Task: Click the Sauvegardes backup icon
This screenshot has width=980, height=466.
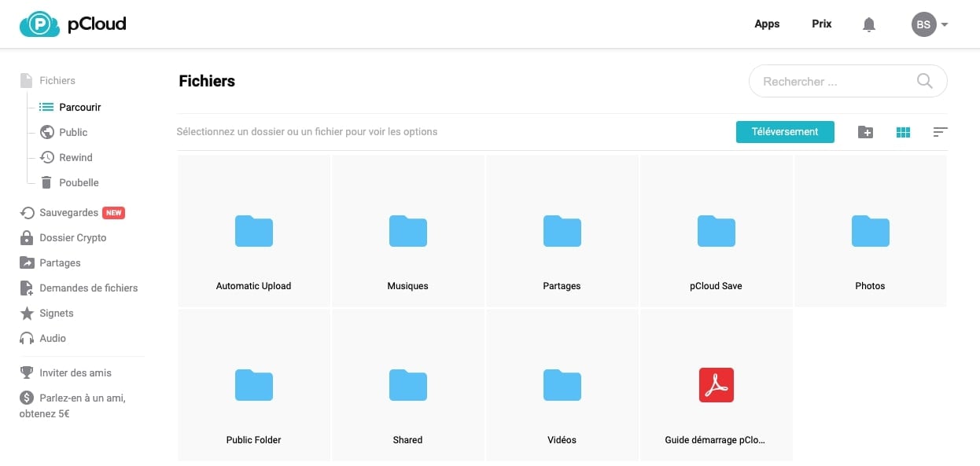Action: [x=27, y=212]
